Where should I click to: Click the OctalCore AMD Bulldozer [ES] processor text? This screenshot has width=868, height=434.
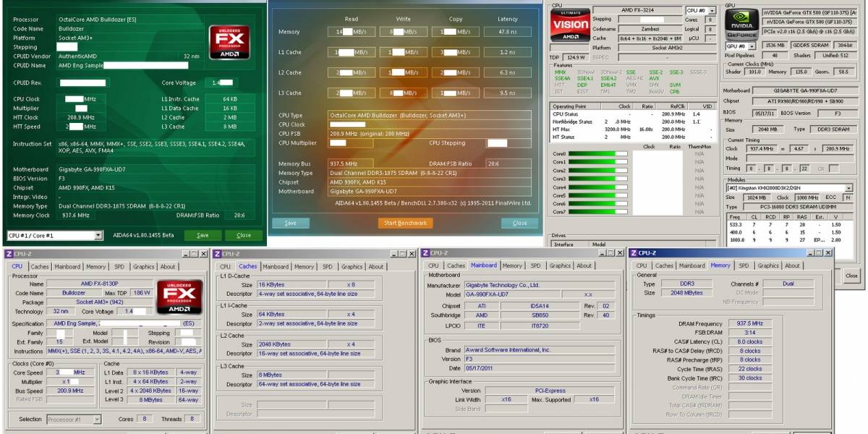click(98, 19)
